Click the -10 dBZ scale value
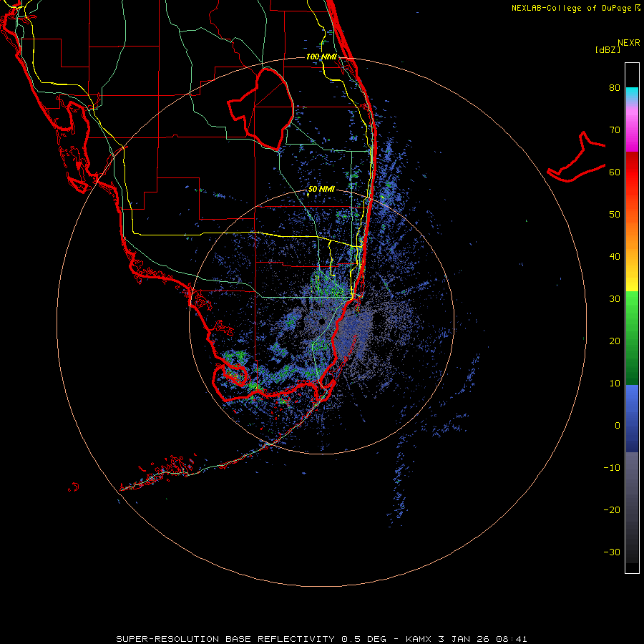 click(x=612, y=468)
